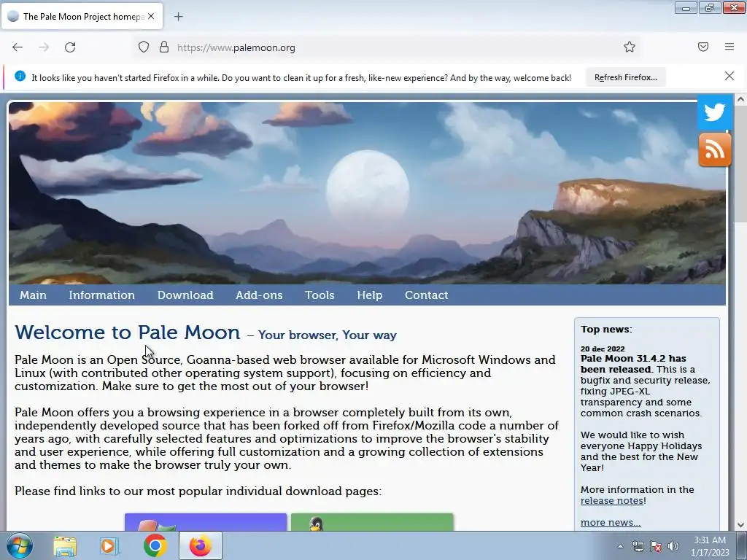The height and width of the screenshot is (560, 747).
Task: Click the "20 dec 2022" news date
Action: (602, 349)
